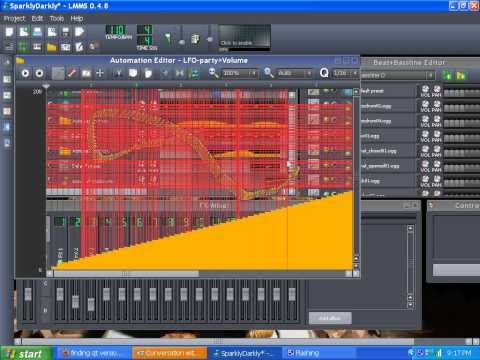Open the horizontal zoom 100% dropdown
This screenshot has height=360, width=480.
[239, 73]
